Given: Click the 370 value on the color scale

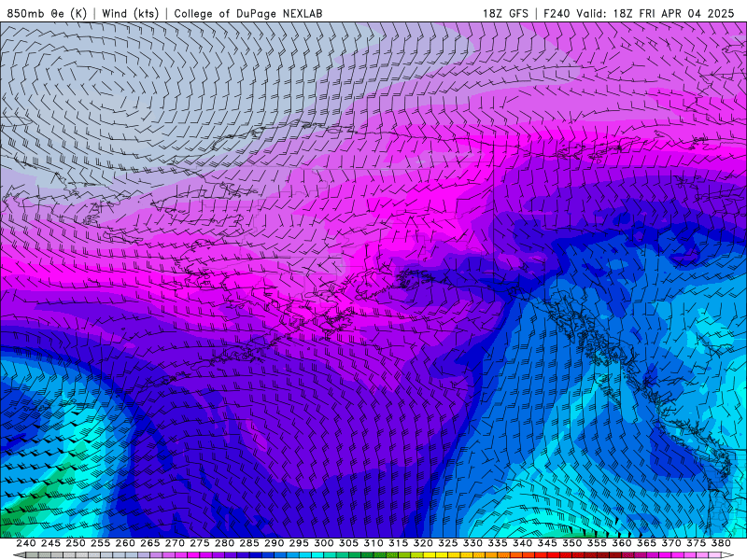Looking at the screenshot, I should (x=671, y=543).
